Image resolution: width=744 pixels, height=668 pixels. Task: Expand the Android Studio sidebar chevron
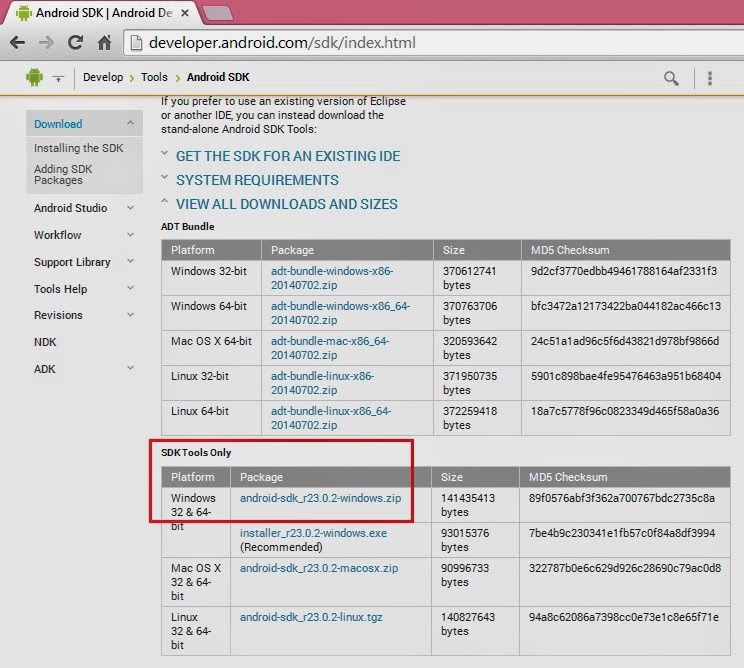pyautogui.click(x=130, y=208)
